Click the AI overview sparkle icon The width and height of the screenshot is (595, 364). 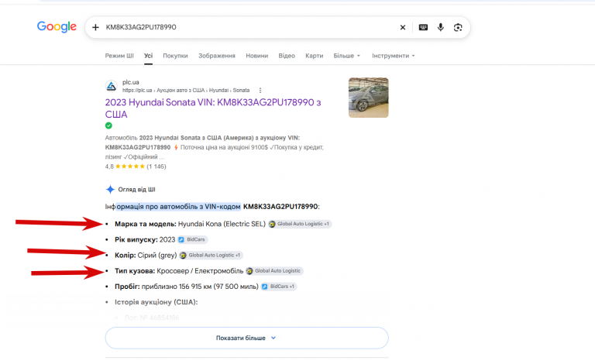(110, 189)
